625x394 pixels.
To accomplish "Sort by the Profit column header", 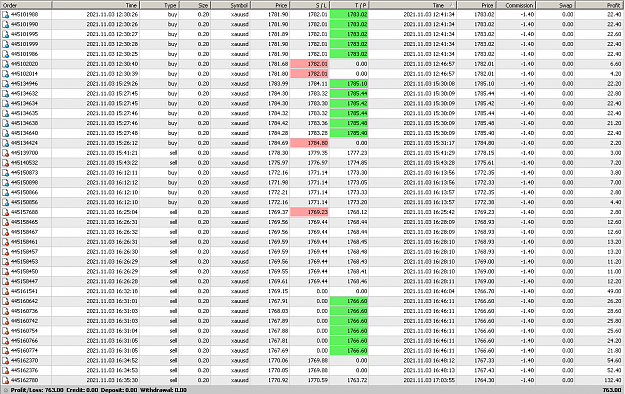I will [599, 5].
